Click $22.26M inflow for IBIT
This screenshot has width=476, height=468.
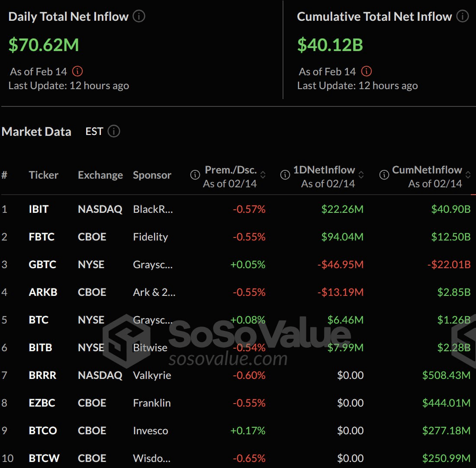coord(342,209)
